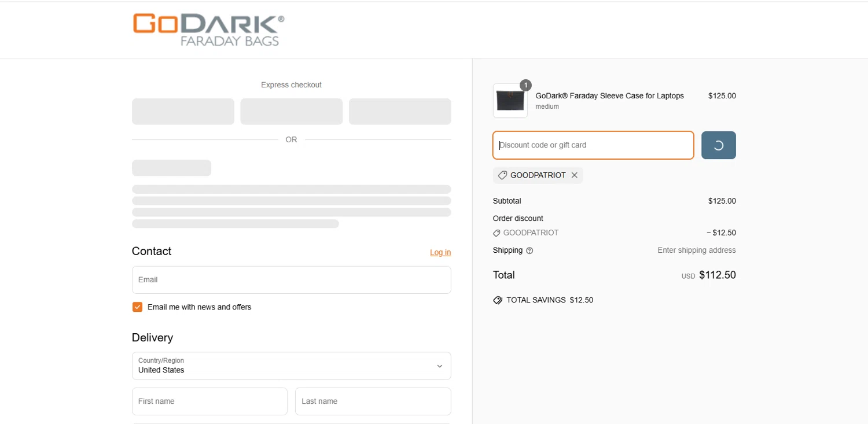Toggle Email me with news and offers
This screenshot has width=868, height=424.
coord(137,307)
